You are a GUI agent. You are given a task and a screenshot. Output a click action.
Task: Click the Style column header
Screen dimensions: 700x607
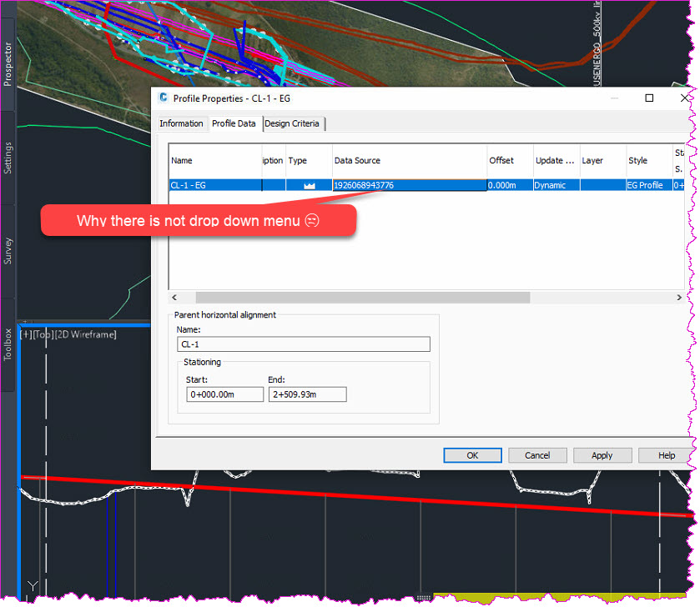click(x=649, y=161)
